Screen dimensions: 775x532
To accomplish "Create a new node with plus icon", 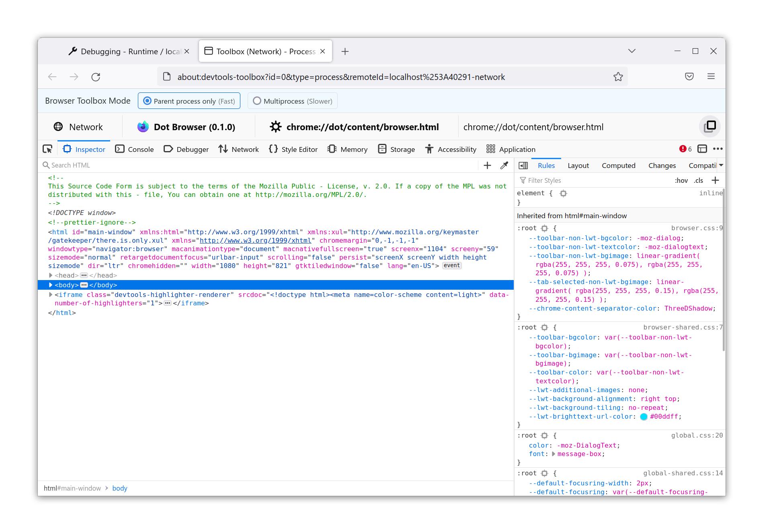I will coord(487,166).
